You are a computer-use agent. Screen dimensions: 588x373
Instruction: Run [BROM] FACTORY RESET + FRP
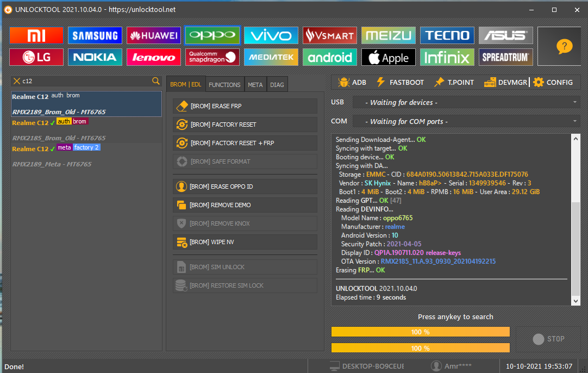(245, 143)
